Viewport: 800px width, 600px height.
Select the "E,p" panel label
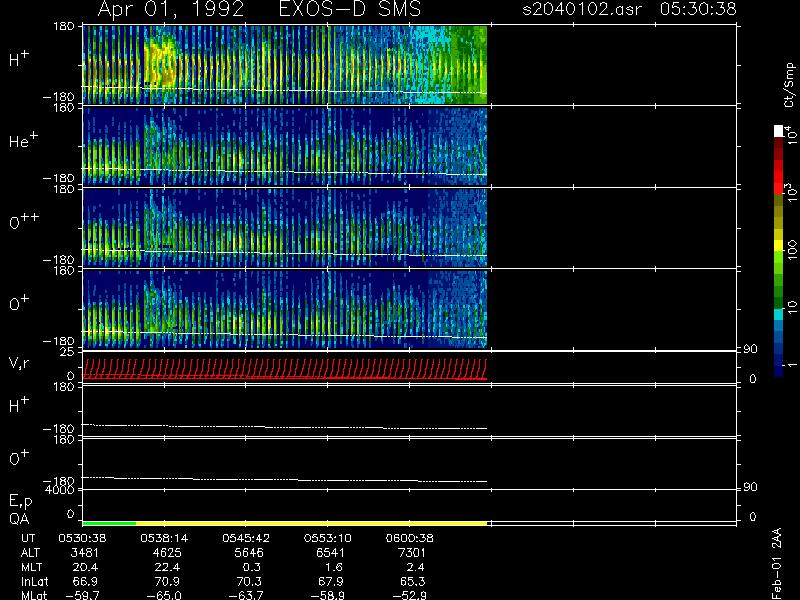tap(20, 502)
